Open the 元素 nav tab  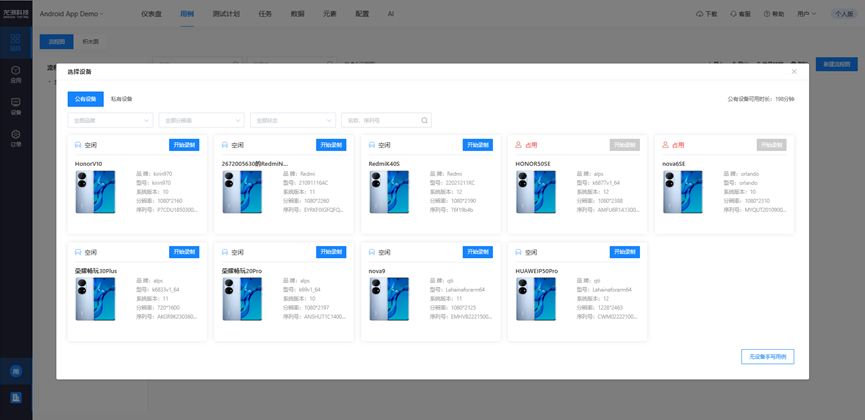point(330,14)
